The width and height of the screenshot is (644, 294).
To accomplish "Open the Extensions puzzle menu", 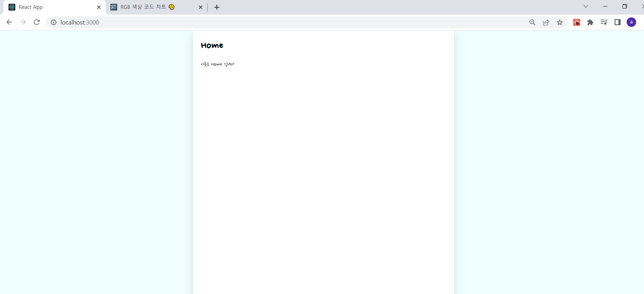I will [590, 22].
